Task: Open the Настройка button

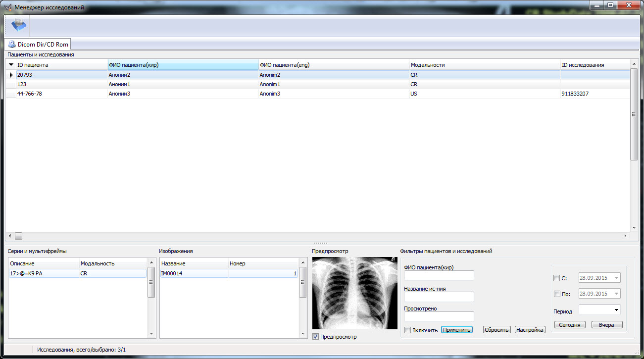Action: (530, 330)
